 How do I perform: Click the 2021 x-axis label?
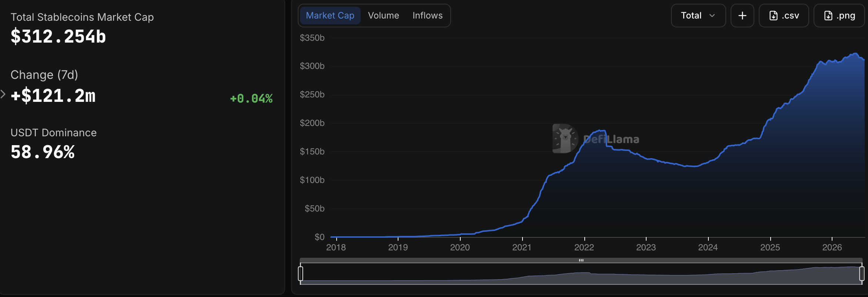click(x=522, y=247)
